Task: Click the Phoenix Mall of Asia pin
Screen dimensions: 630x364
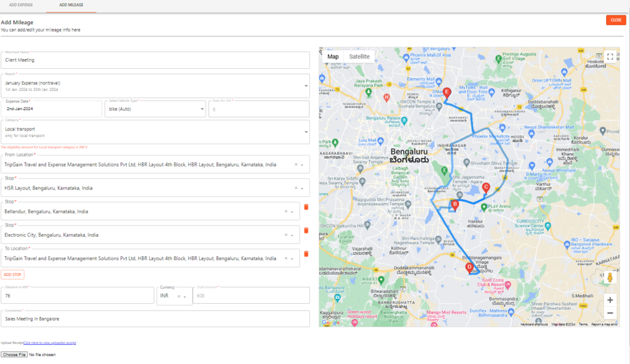Action: coord(406,57)
